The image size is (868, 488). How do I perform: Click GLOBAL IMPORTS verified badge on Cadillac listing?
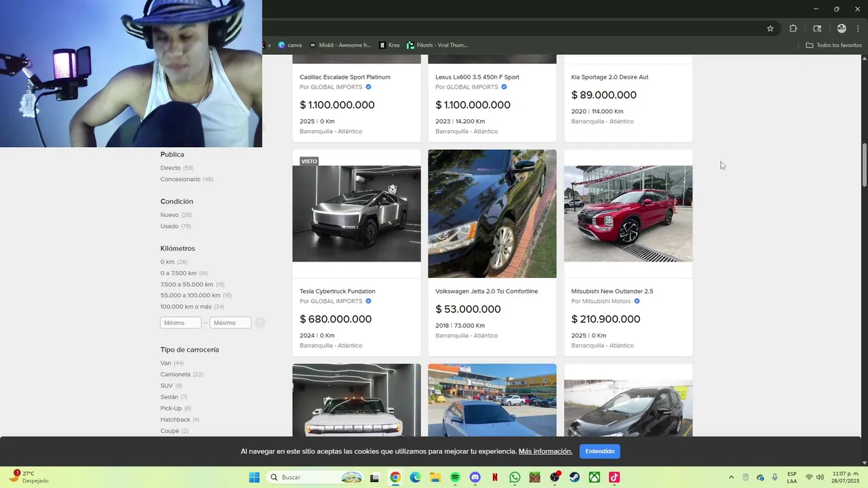pyautogui.click(x=368, y=87)
